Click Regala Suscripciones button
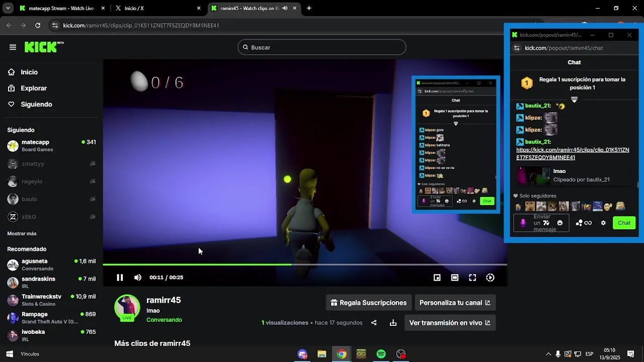Image resolution: width=644 pixels, height=362 pixels. pos(369,303)
